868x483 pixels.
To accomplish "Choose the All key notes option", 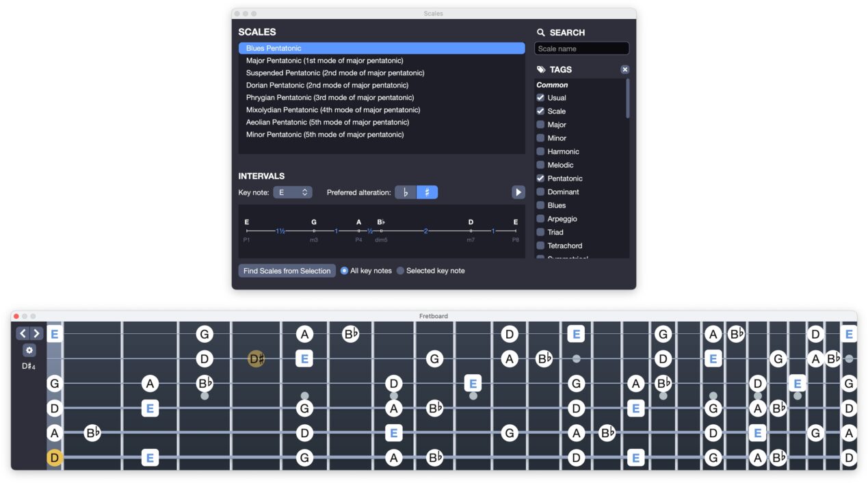I will 343,270.
